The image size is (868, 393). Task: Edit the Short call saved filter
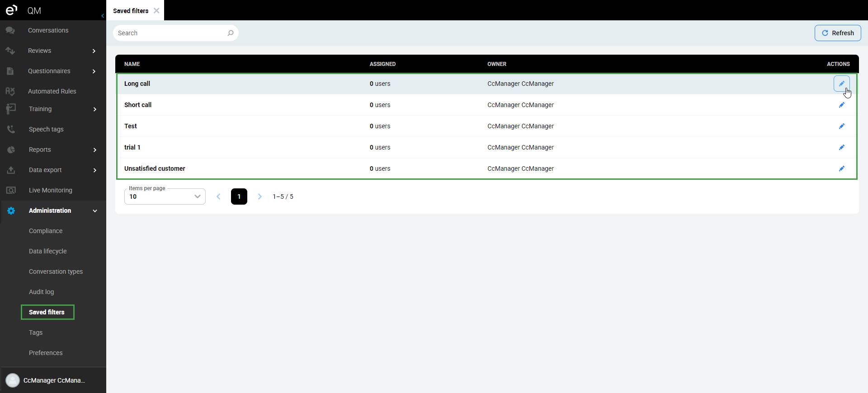pyautogui.click(x=841, y=105)
